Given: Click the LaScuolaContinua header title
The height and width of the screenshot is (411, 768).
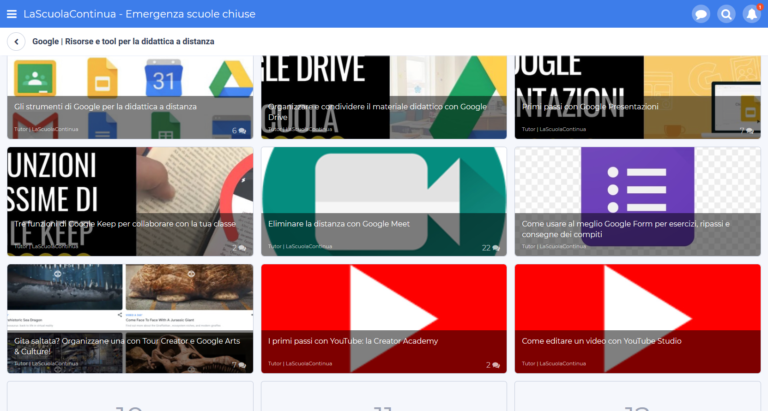Looking at the screenshot, I should [x=139, y=14].
